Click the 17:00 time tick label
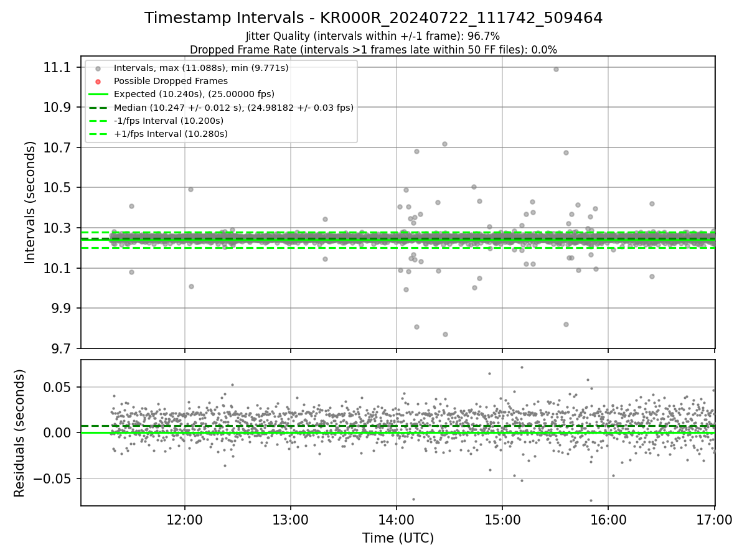The height and width of the screenshot is (560, 747). click(x=714, y=519)
